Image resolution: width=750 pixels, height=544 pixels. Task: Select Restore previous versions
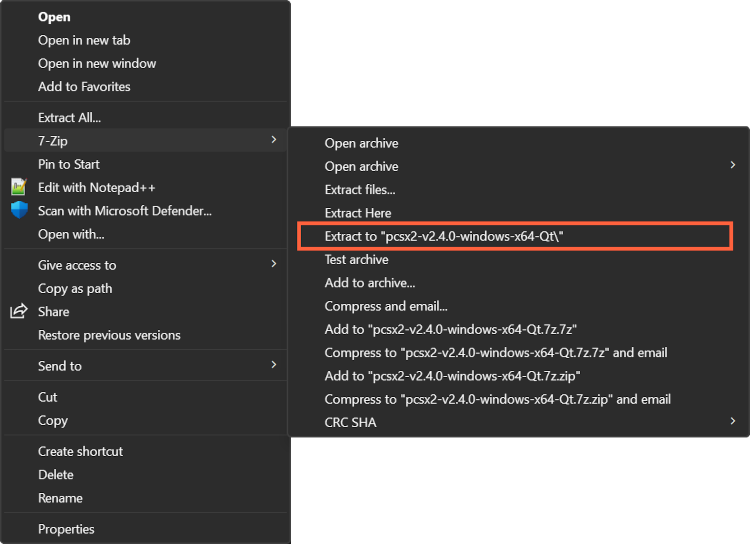coord(145,335)
